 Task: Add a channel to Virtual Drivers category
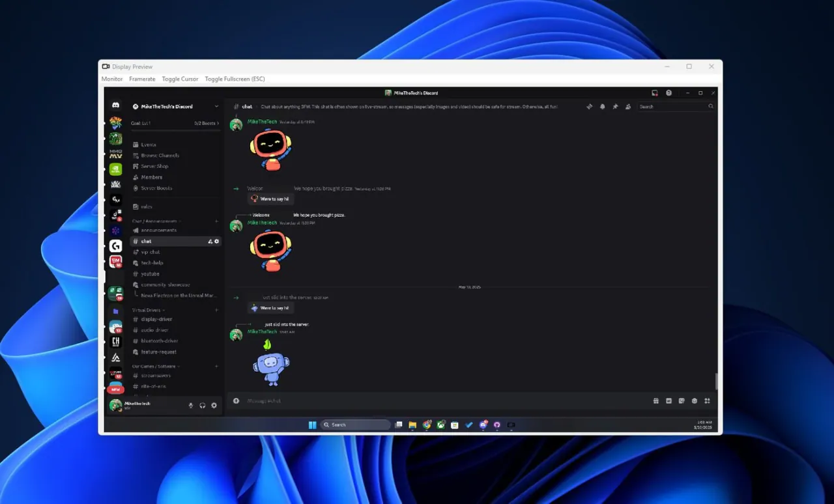[x=216, y=310]
